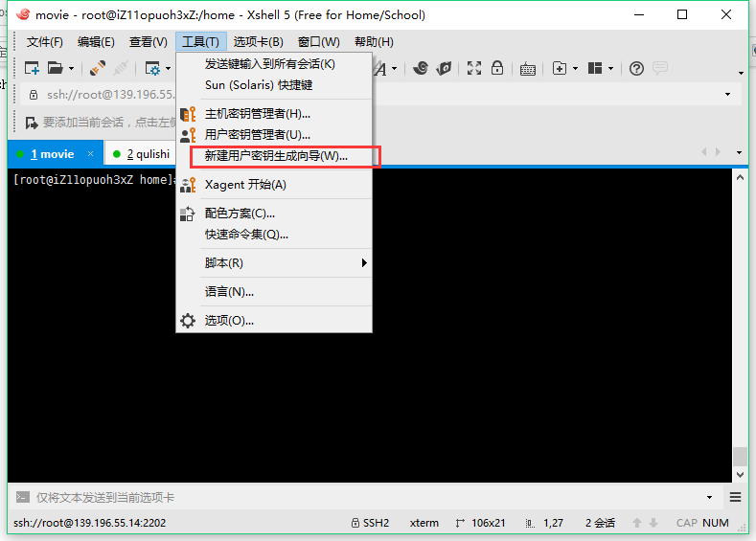
Task: Open 语言(N)... menu item
Action: coord(274,292)
